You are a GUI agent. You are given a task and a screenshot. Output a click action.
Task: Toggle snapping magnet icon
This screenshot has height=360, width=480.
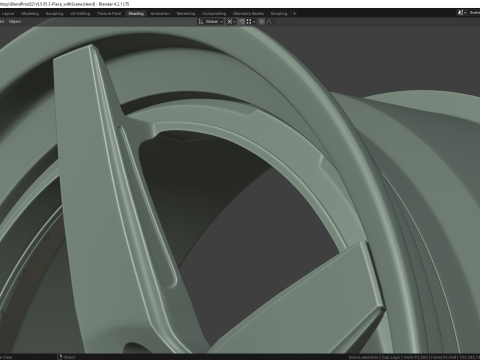(242, 22)
